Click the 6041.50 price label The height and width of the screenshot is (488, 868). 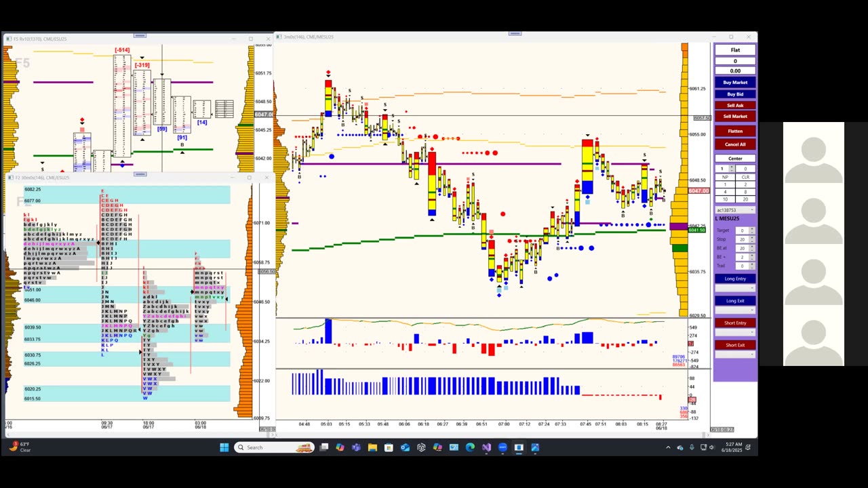click(697, 230)
